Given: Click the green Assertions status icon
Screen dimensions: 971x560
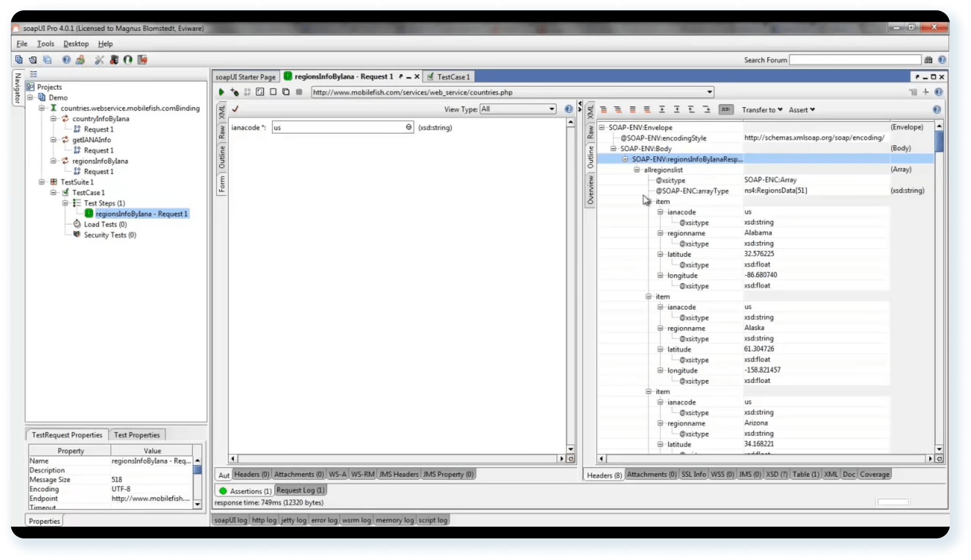Looking at the screenshot, I should 223,491.
